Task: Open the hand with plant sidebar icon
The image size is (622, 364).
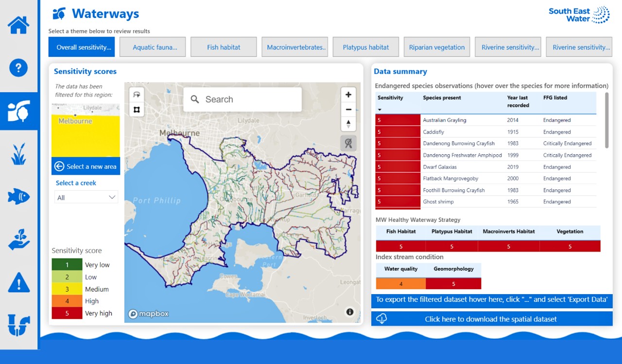Action: coord(18,239)
